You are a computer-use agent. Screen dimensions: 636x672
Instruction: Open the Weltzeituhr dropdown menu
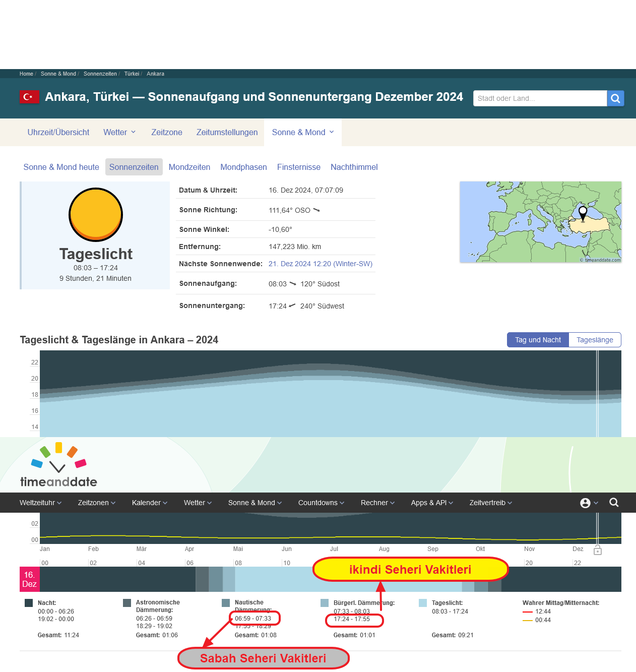40,503
